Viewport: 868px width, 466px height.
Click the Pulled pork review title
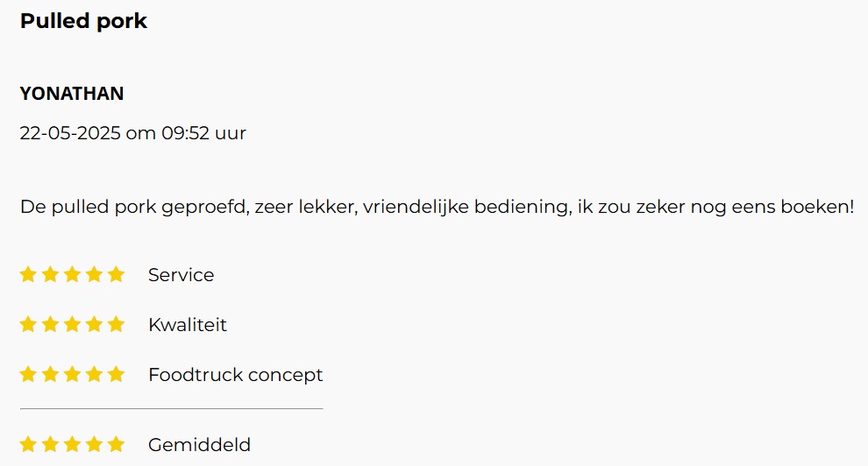pos(83,21)
